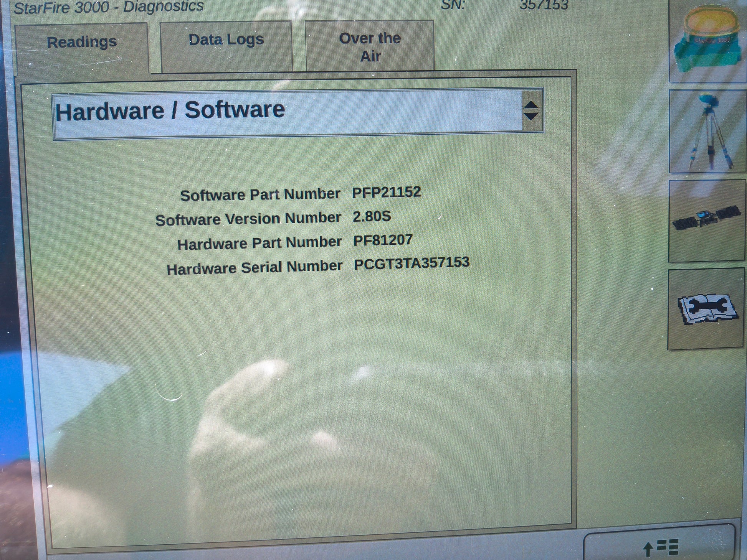
Task: Click the Hardware / Software selection box text
Action: tap(170, 111)
